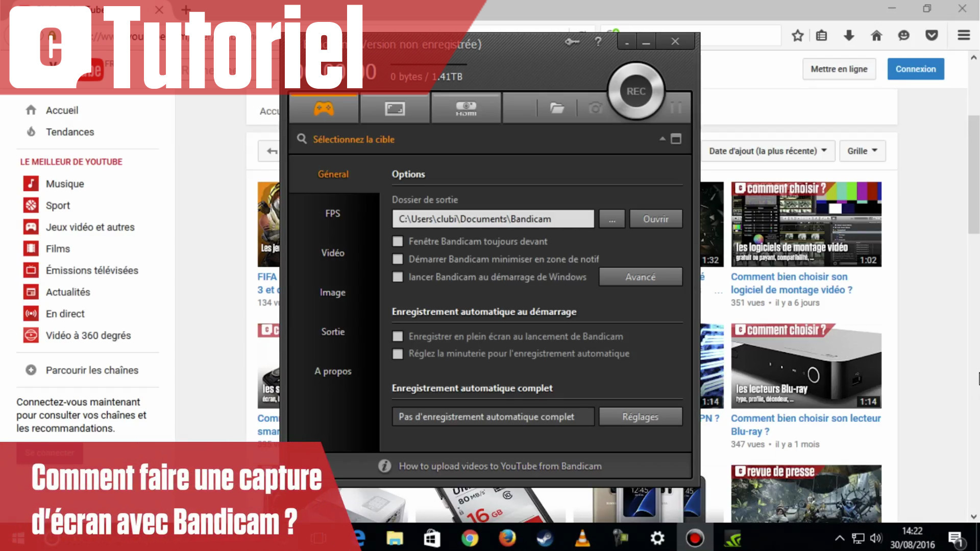Expand Pas d'enregistrement automatique complet dropdown
Screen dimensions: 980x551
[x=493, y=416]
